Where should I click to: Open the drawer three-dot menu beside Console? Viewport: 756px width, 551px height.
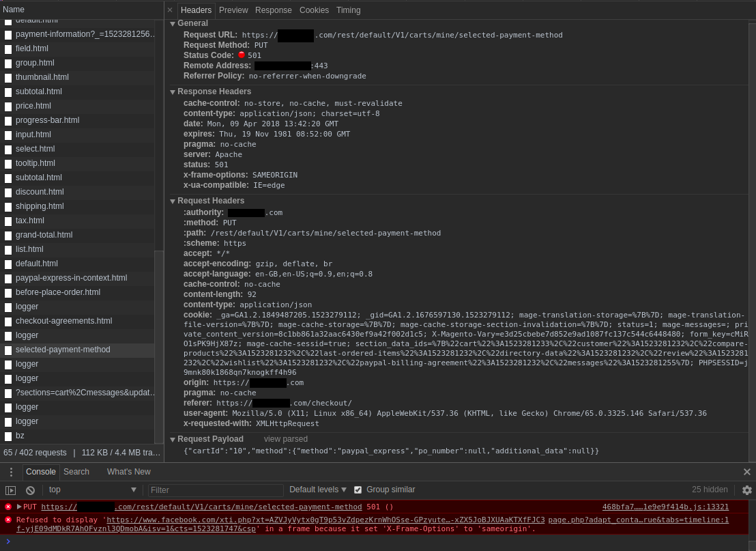[11, 472]
